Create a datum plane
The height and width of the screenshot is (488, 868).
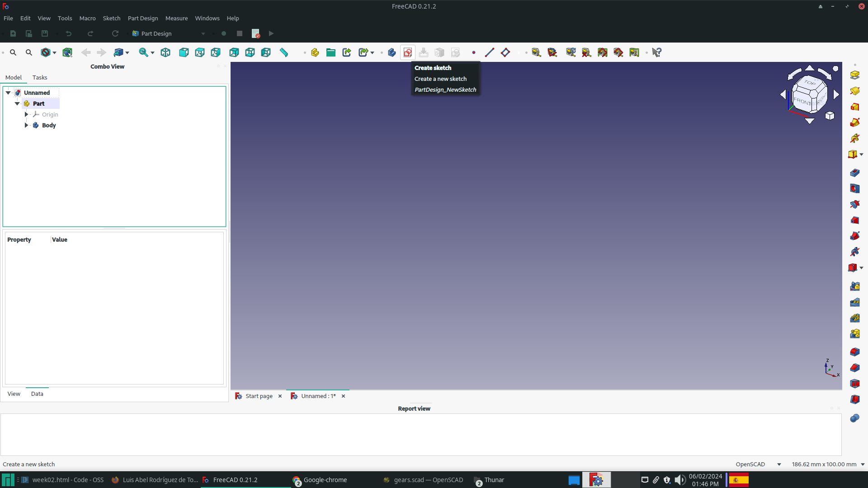point(505,52)
